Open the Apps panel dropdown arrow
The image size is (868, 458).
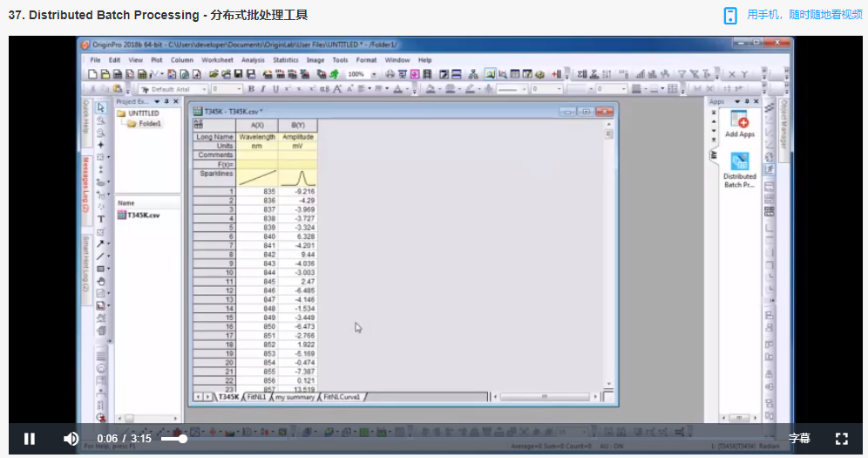tap(737, 102)
